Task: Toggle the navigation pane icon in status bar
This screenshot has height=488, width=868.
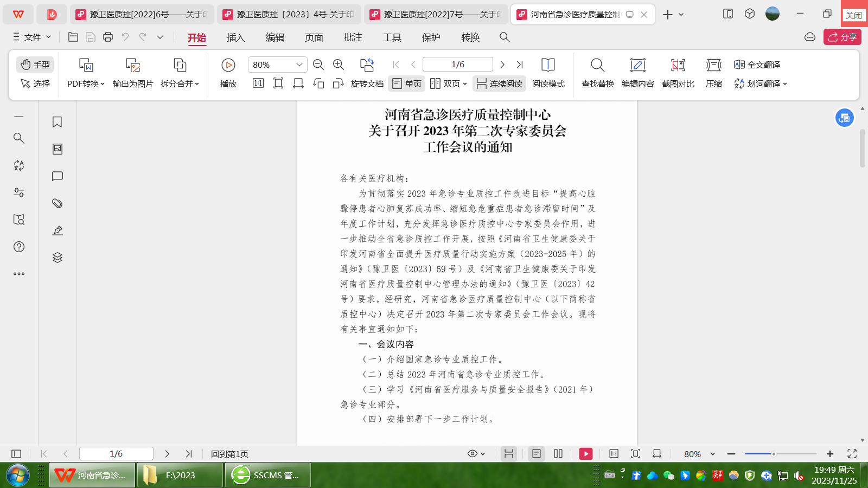Action: [16, 454]
